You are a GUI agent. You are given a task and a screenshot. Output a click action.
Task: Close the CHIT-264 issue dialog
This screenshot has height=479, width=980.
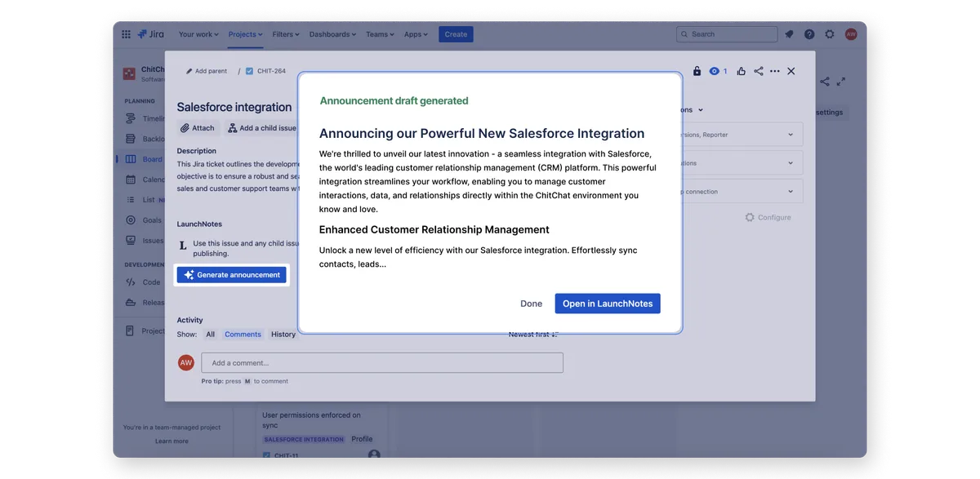point(791,71)
